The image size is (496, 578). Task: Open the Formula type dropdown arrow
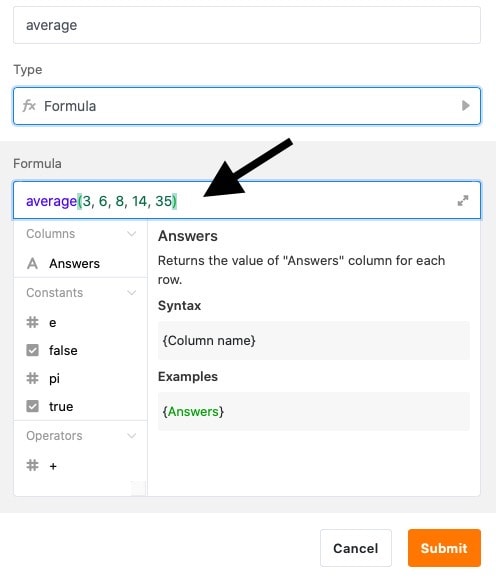click(465, 106)
